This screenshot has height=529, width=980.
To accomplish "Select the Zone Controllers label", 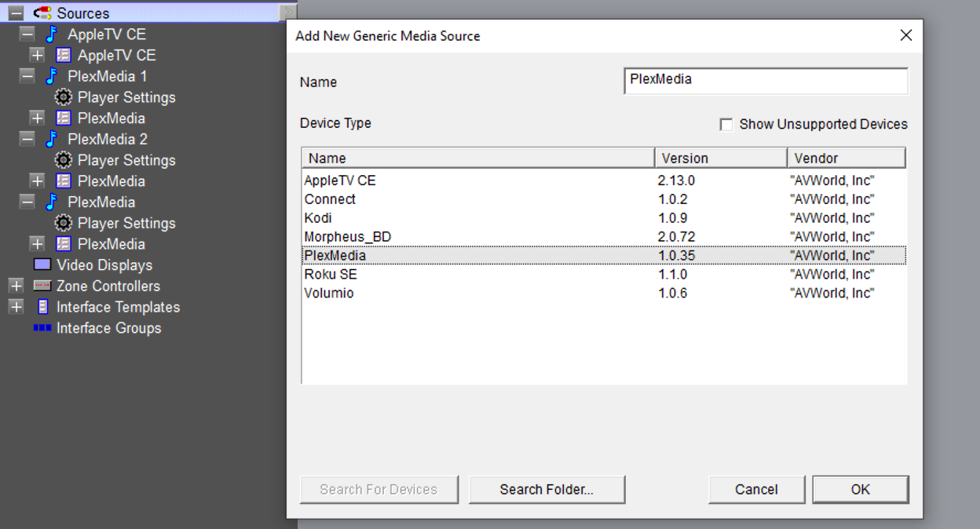I will [x=108, y=286].
